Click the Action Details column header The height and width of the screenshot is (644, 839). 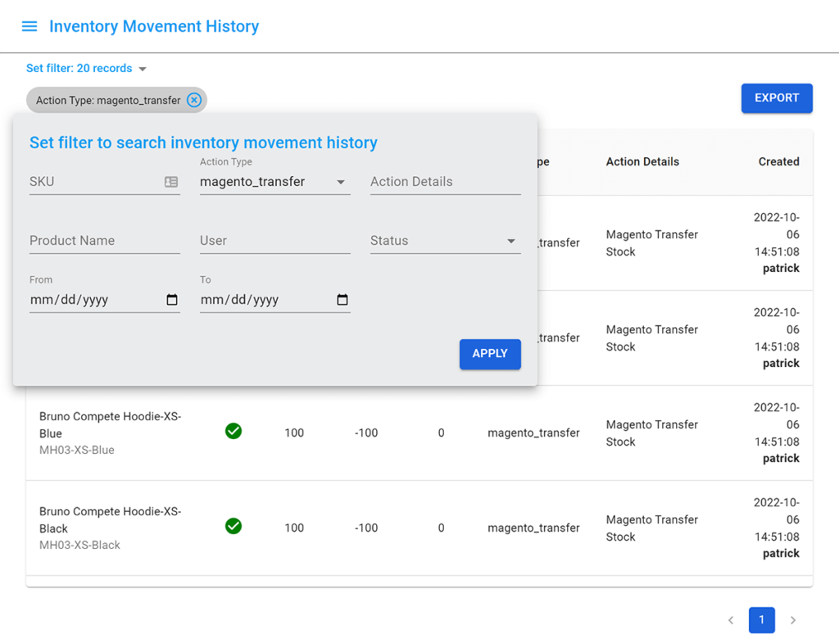(x=642, y=161)
